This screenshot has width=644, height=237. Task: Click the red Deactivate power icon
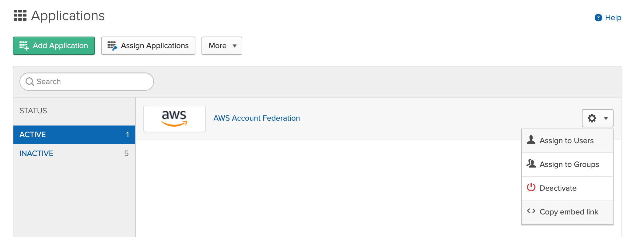pos(531,187)
